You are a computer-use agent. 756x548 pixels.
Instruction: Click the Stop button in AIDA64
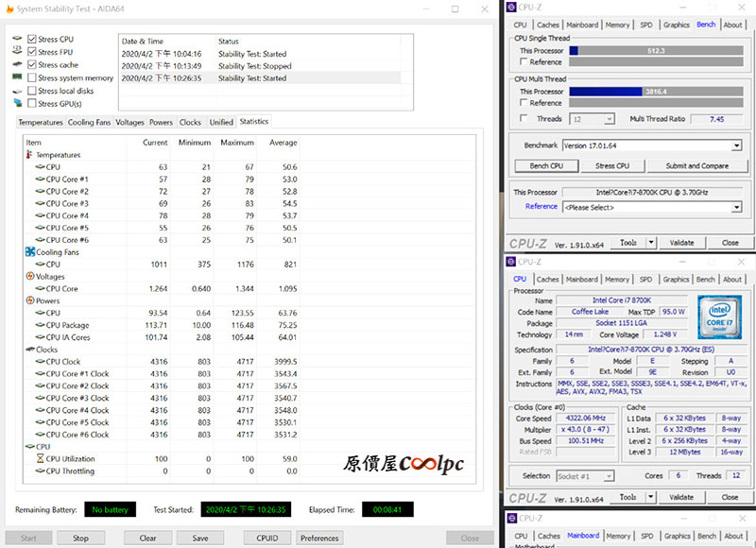(x=80, y=538)
